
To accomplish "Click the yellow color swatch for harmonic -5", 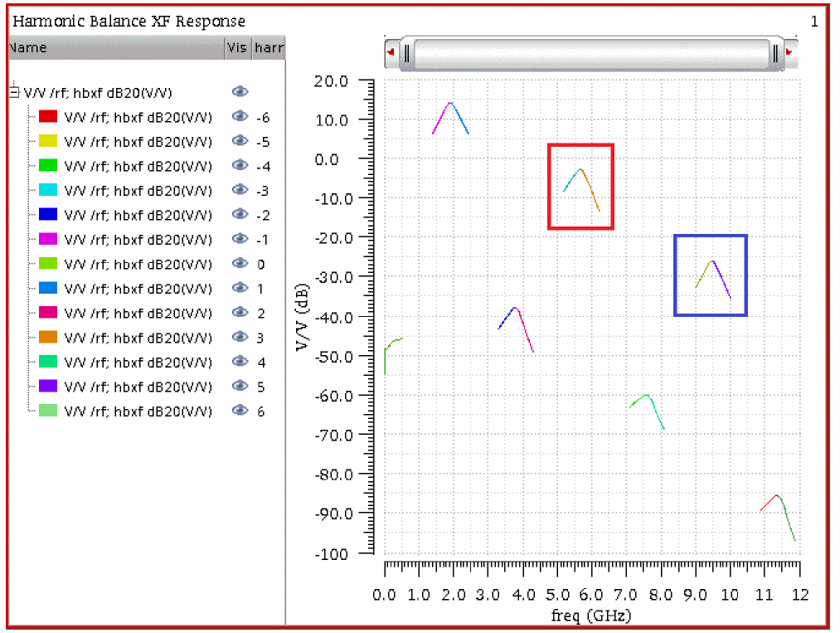I will pos(48,141).
